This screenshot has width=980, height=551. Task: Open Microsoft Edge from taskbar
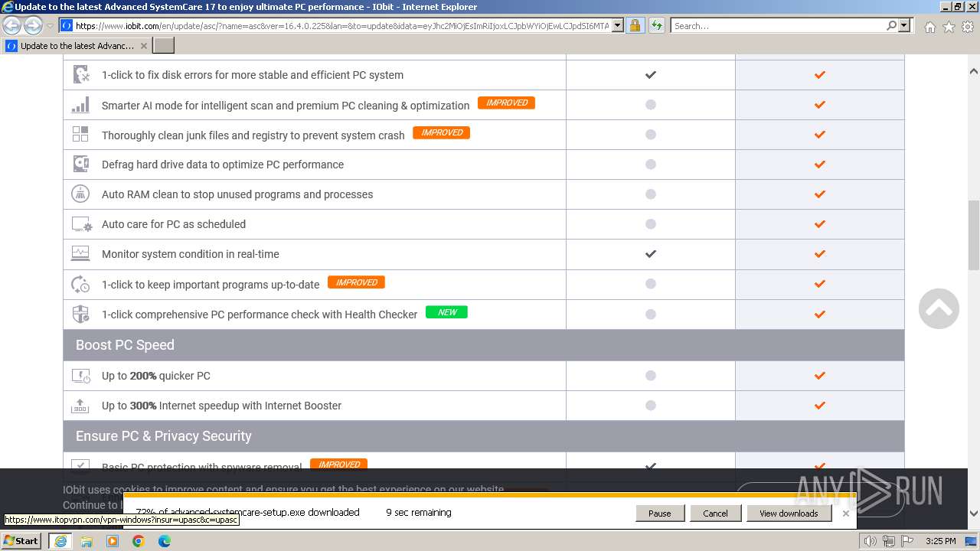(x=165, y=541)
